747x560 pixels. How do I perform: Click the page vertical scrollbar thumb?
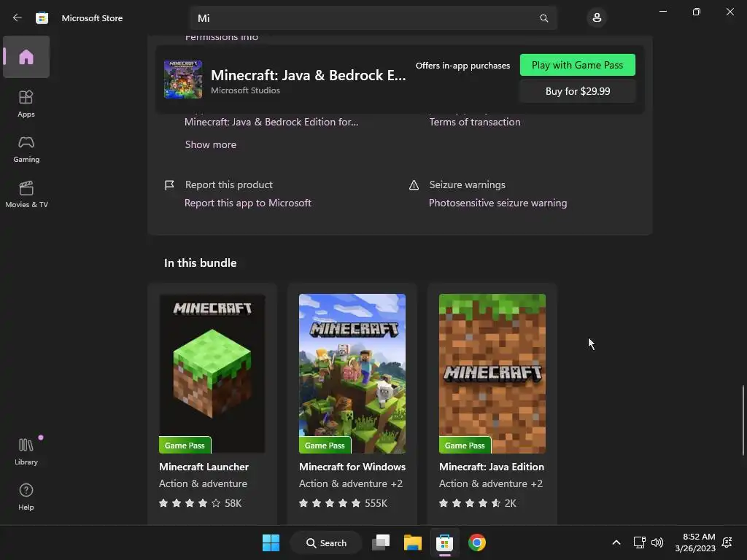(743, 420)
